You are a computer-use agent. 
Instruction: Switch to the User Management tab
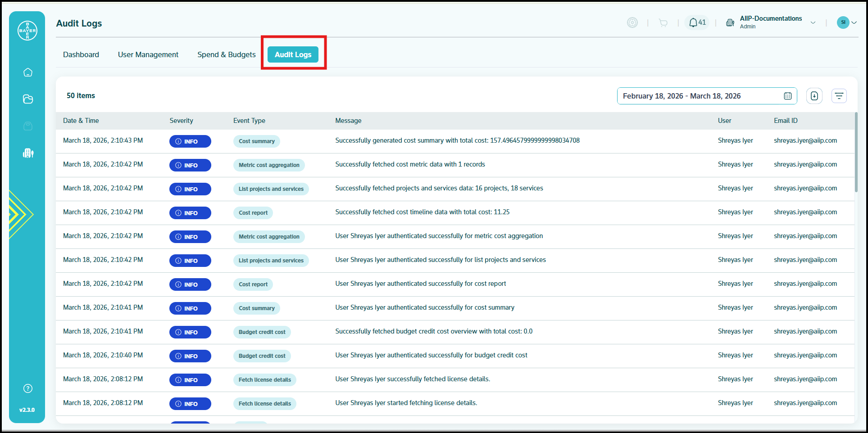click(148, 54)
